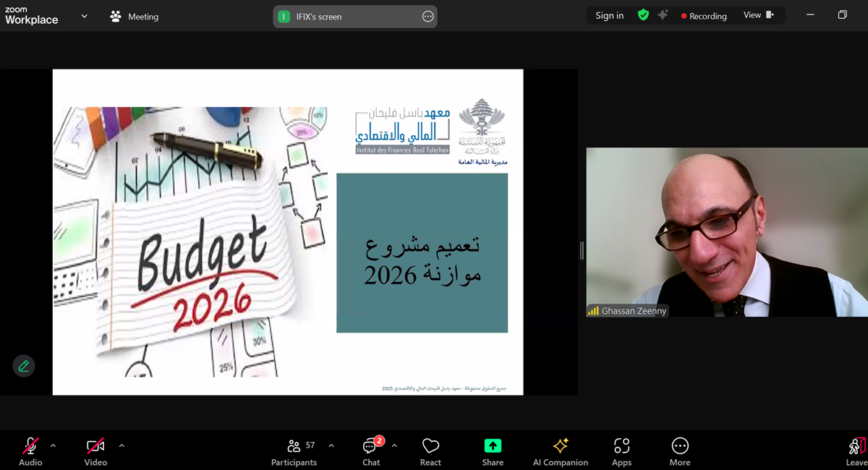
Task: Expand audio options caret next to Audio
Action: 53,445
